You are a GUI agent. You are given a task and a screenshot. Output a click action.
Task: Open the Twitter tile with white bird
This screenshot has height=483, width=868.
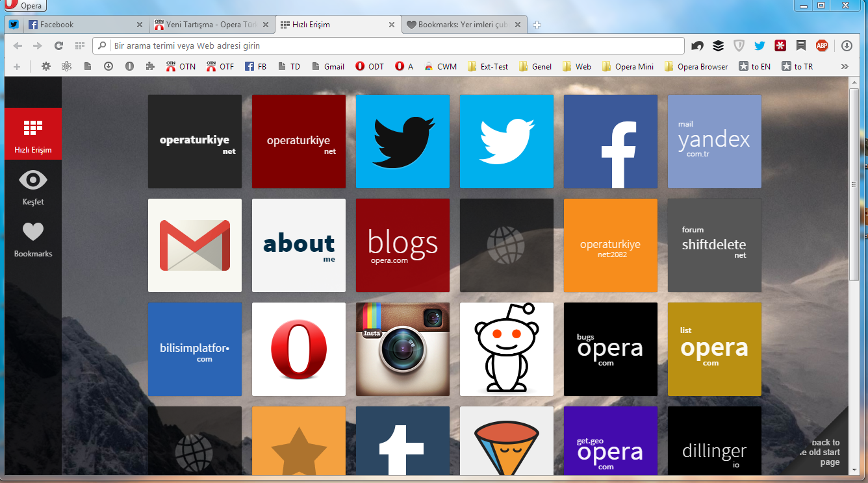(x=507, y=142)
